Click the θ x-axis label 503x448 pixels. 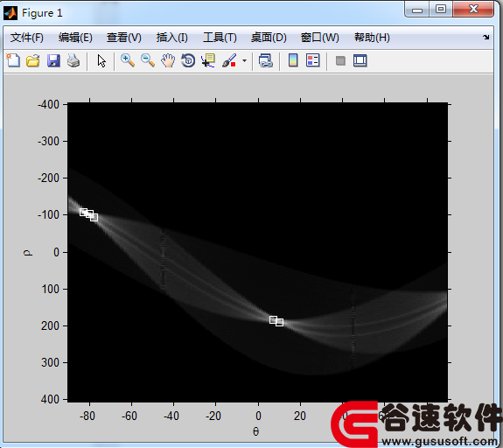tap(255, 431)
